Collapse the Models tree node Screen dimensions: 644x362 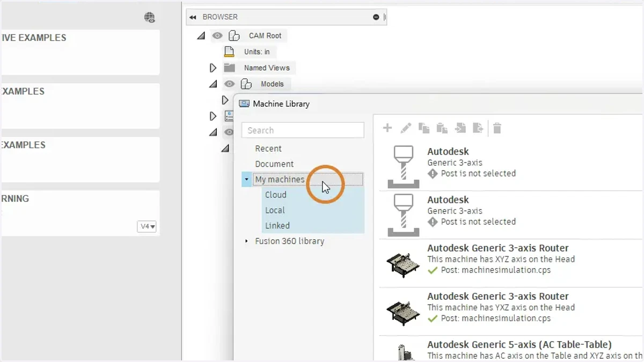(x=213, y=84)
